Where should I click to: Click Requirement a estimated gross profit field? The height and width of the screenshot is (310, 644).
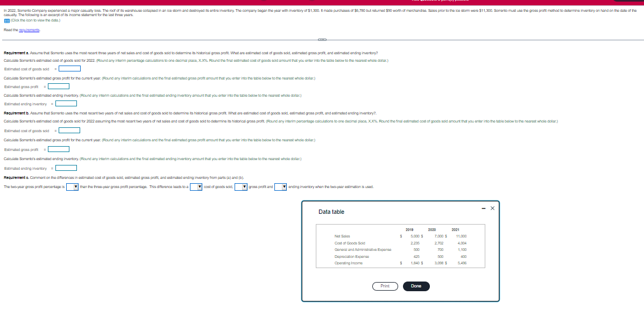tap(58, 86)
